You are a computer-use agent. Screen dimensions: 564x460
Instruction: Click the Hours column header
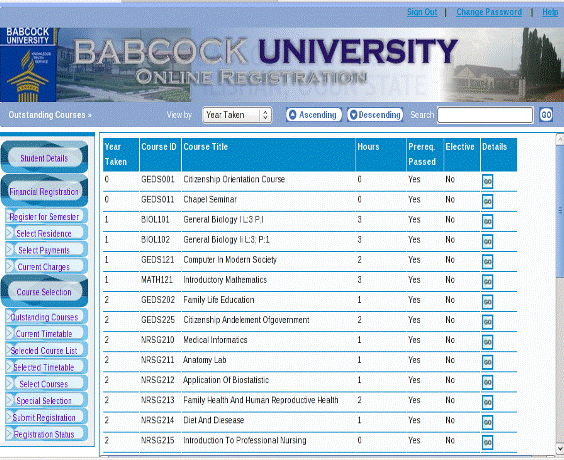[x=381, y=154]
